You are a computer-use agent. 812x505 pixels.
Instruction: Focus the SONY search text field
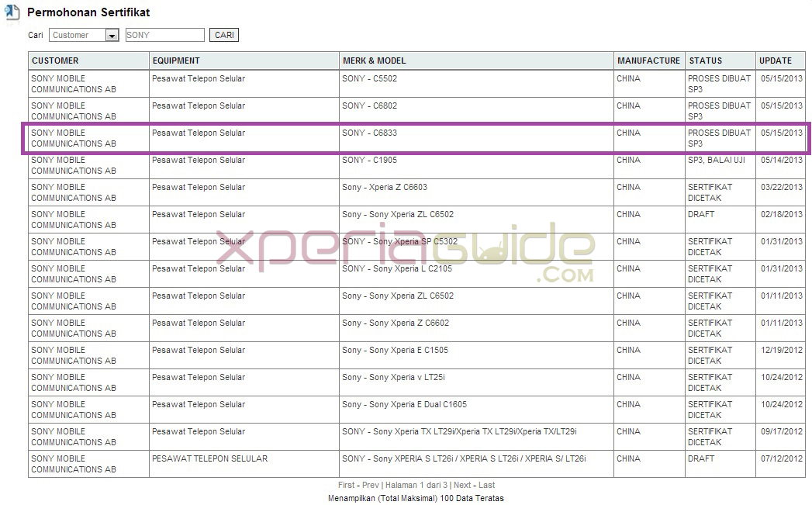pyautogui.click(x=164, y=35)
